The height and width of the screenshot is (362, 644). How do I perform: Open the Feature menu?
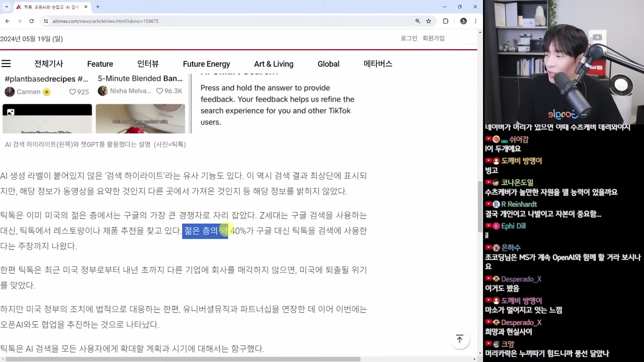point(100,64)
